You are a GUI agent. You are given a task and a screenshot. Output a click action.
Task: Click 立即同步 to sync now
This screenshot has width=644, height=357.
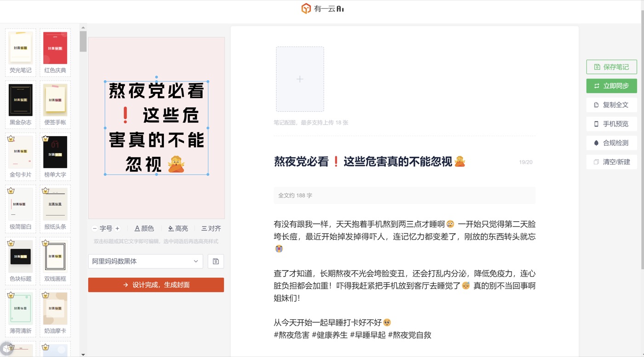pyautogui.click(x=611, y=86)
